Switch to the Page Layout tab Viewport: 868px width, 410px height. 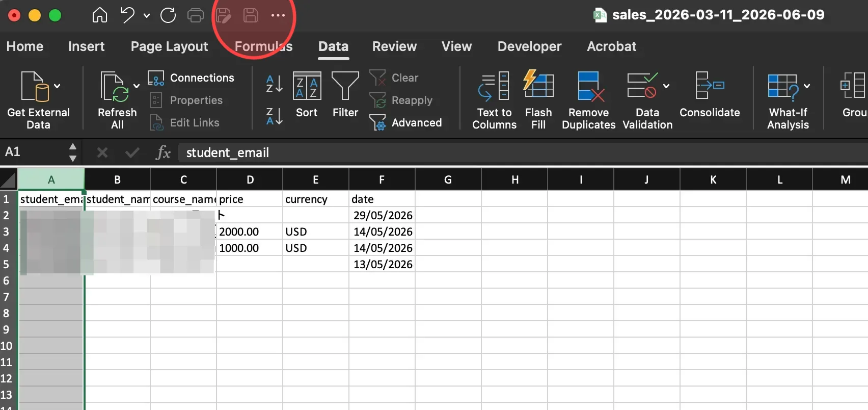(169, 46)
